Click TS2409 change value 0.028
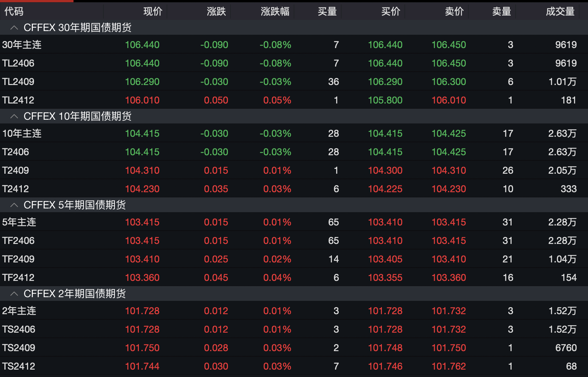The image size is (588, 377). pos(216,348)
